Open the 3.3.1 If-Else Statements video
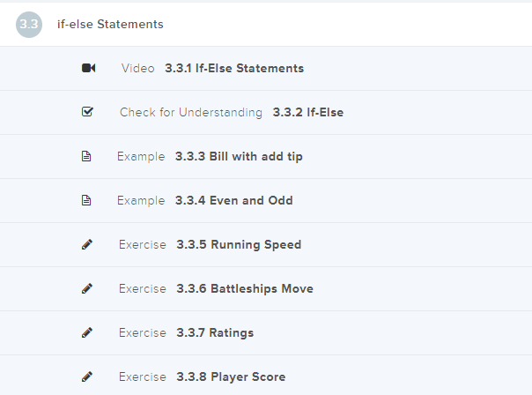532x395 pixels. click(234, 69)
